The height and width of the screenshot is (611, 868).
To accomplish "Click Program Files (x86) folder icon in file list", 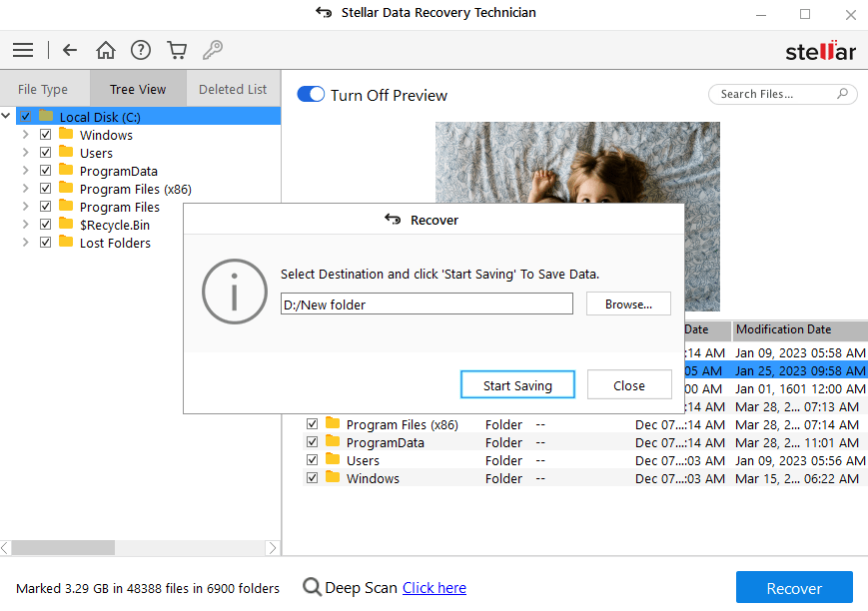I will pyautogui.click(x=333, y=423).
